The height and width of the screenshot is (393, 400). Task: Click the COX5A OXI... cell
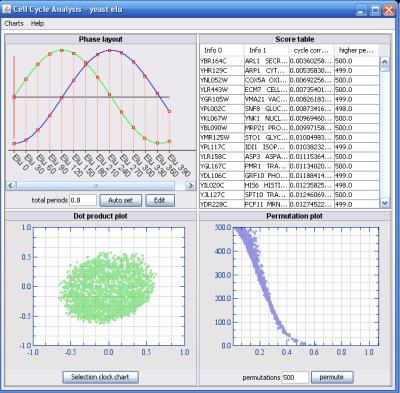point(266,80)
